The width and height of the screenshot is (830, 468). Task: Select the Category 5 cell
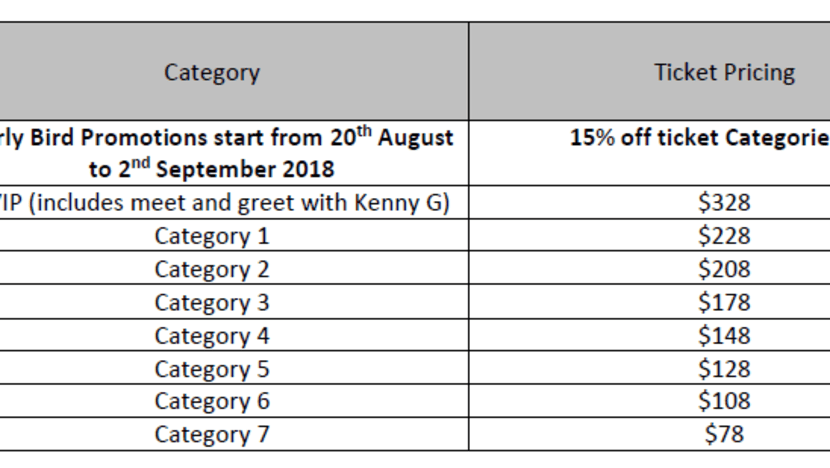tap(234, 368)
